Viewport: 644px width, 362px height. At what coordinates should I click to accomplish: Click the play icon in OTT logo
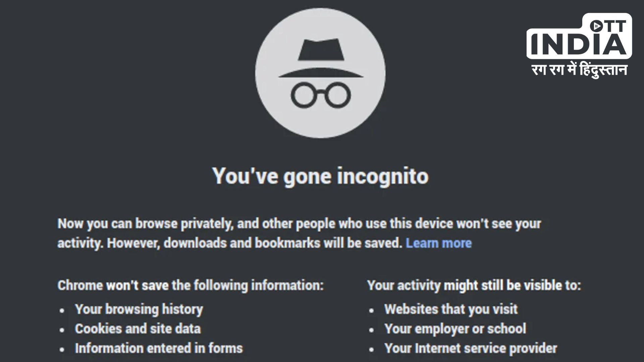pos(596,25)
